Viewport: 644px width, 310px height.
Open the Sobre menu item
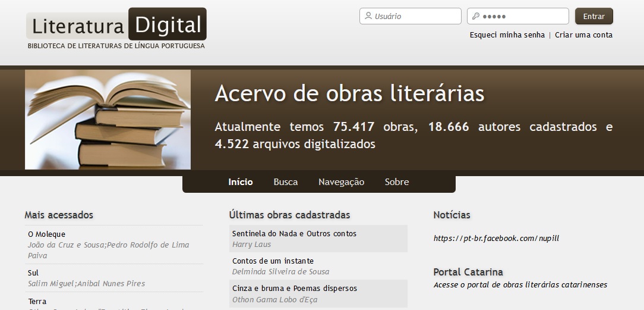click(x=397, y=181)
